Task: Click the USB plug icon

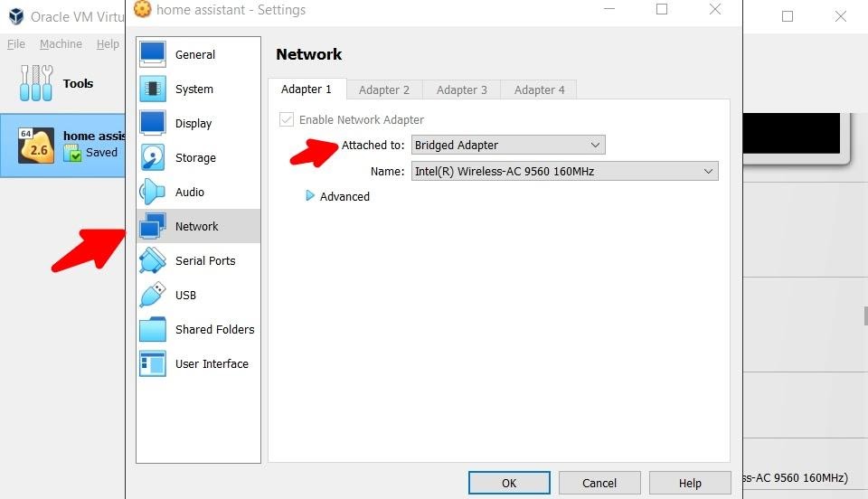Action: pos(153,295)
